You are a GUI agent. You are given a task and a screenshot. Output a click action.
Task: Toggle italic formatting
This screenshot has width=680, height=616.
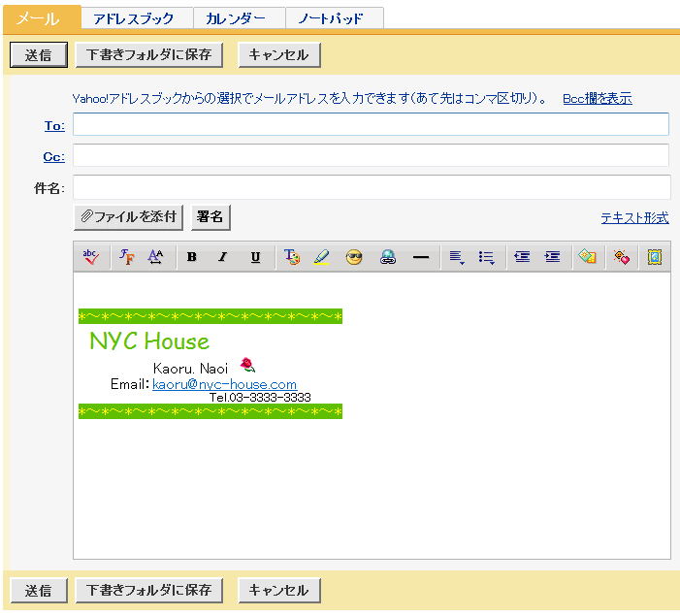click(222, 257)
